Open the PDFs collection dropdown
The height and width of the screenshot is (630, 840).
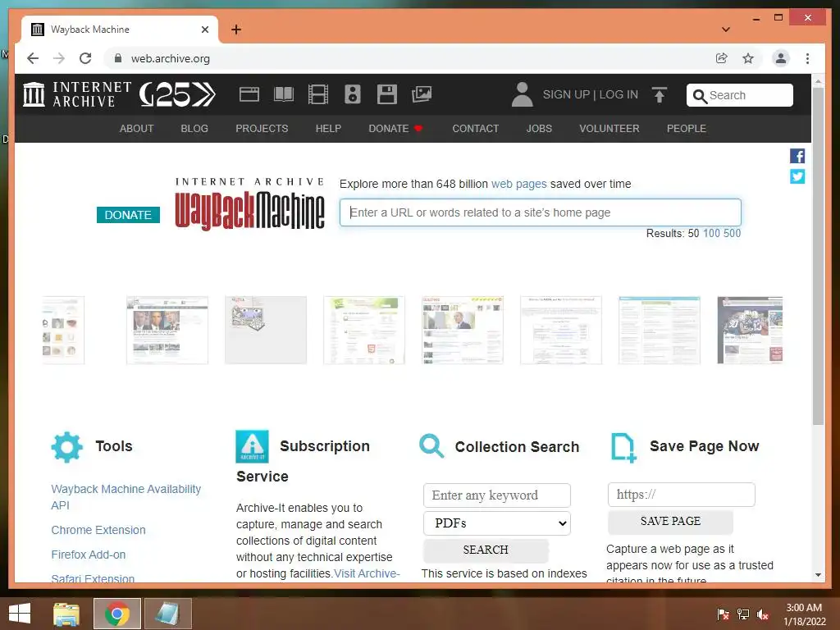pyautogui.click(x=496, y=523)
